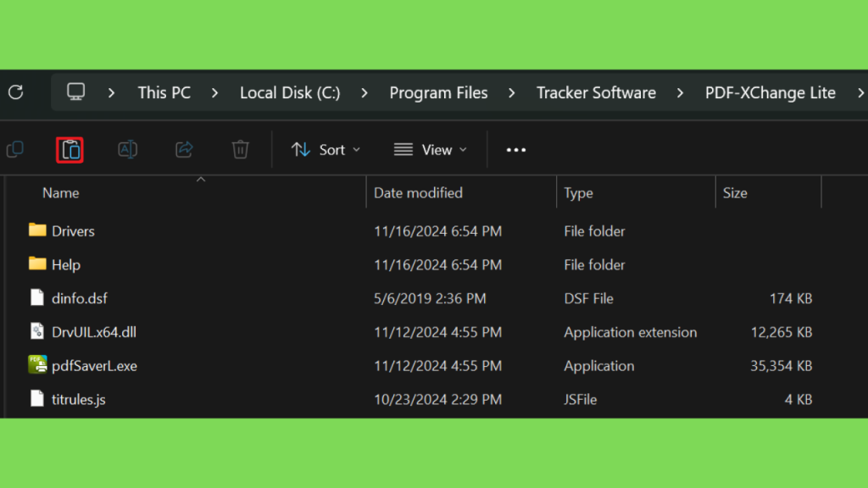The width and height of the screenshot is (868, 488).
Task: Click the 4 KB size cell
Action: (798, 400)
